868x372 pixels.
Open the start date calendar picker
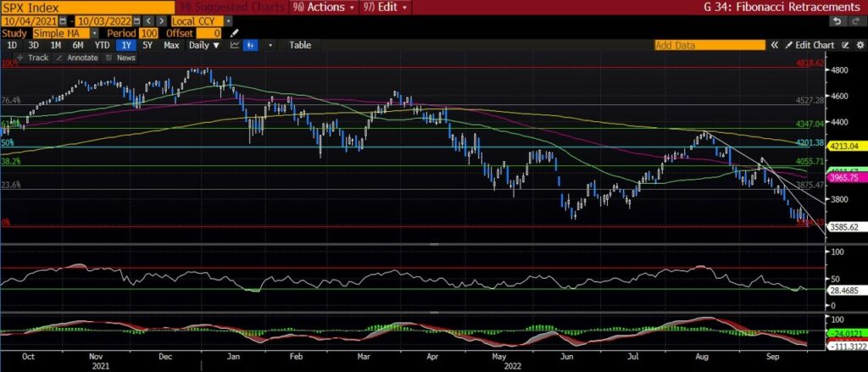[x=63, y=19]
